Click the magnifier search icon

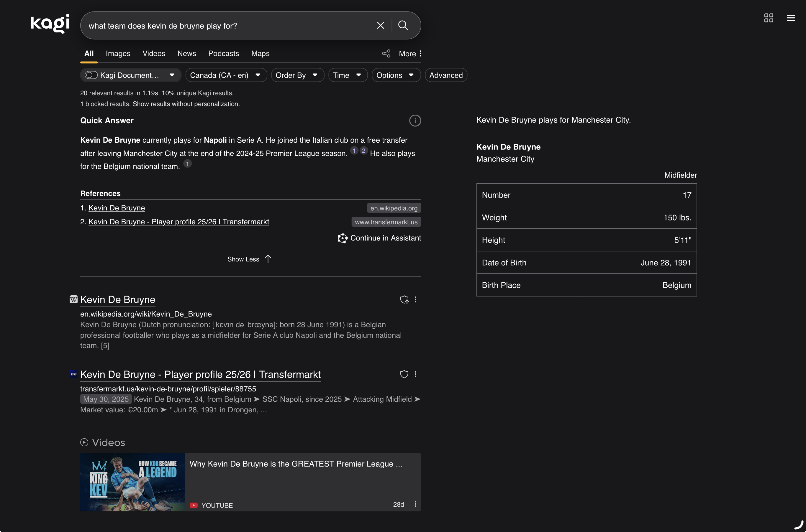[403, 25]
